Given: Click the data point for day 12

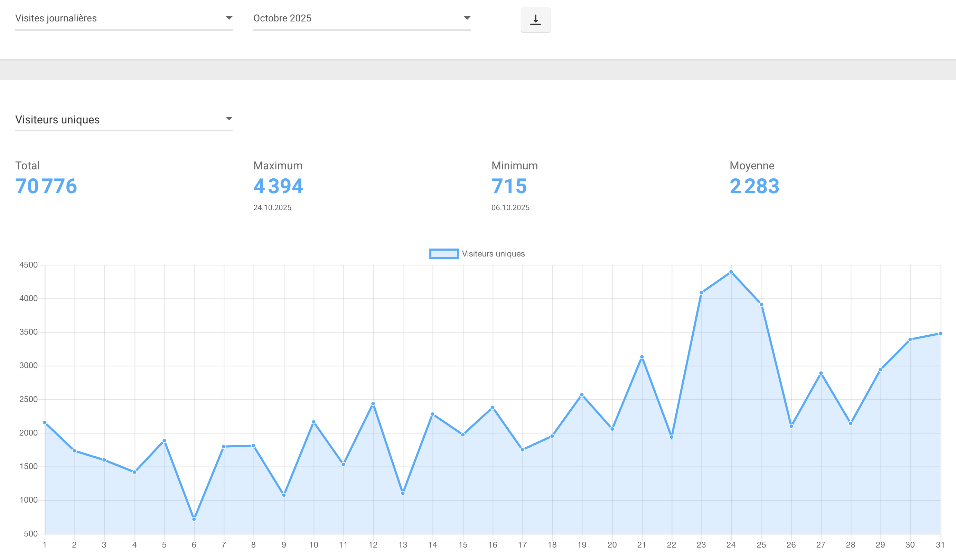Looking at the screenshot, I should pyautogui.click(x=373, y=404).
